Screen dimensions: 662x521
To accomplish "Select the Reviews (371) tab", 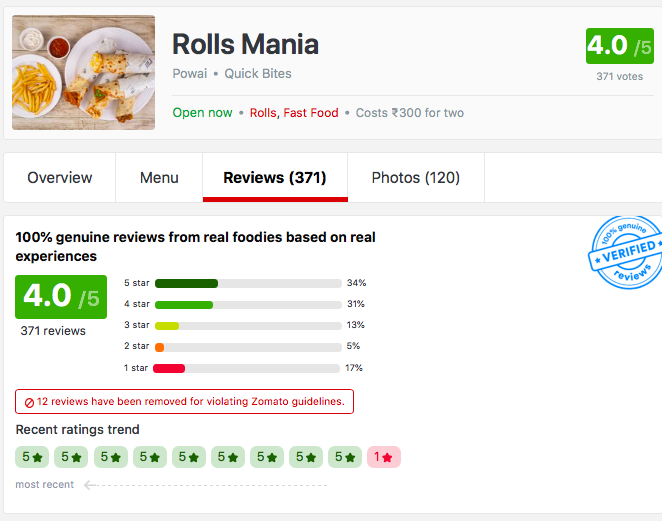I will point(275,178).
